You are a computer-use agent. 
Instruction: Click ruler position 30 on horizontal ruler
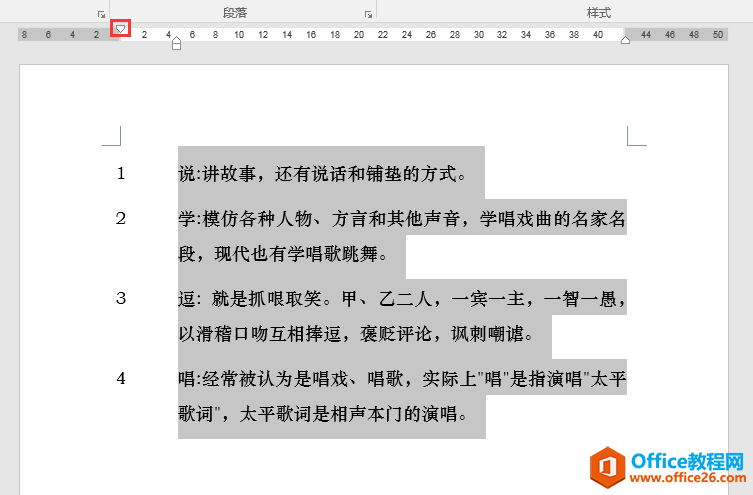click(x=478, y=35)
